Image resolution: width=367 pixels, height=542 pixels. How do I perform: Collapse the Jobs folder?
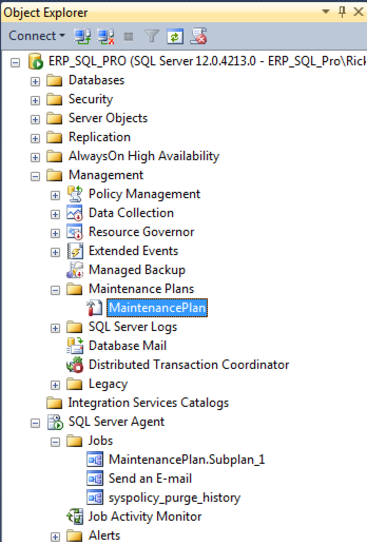coord(55,442)
